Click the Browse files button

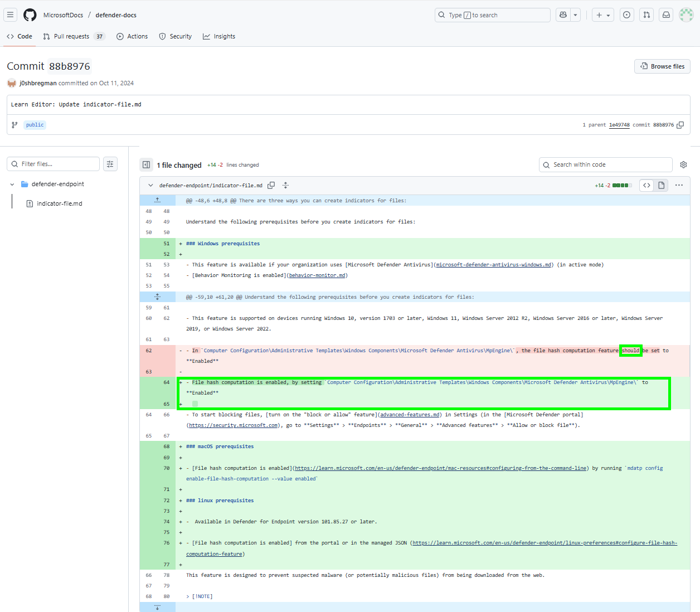(x=662, y=66)
